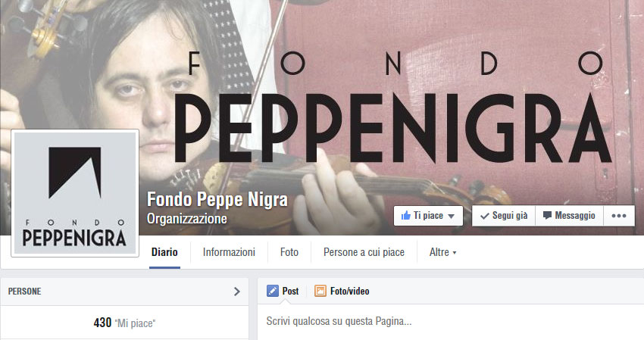The width and height of the screenshot is (644, 340).
Task: Open the Peppenigra profile picture thumbnail
Action: coord(75,193)
